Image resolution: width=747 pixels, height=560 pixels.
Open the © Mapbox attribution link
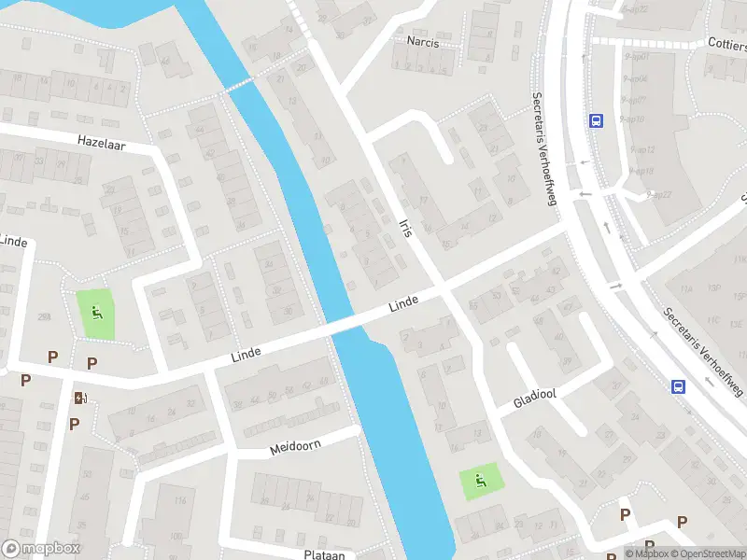click(x=648, y=553)
